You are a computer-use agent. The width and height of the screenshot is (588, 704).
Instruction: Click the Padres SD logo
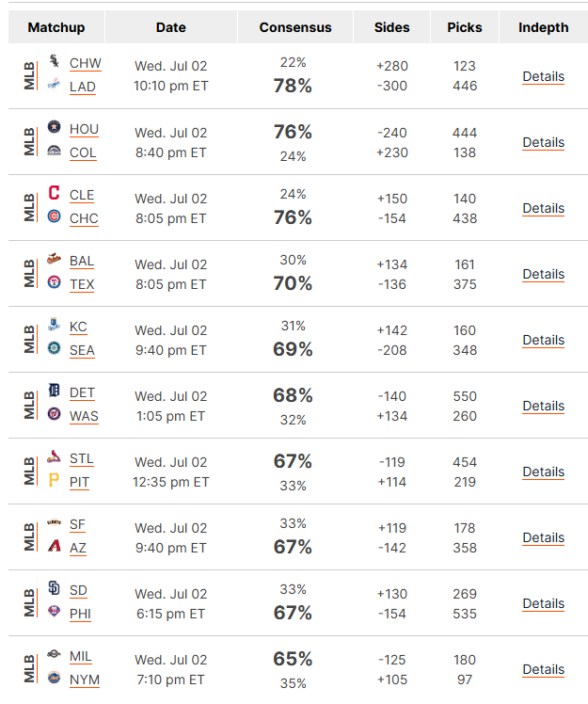coord(55,587)
